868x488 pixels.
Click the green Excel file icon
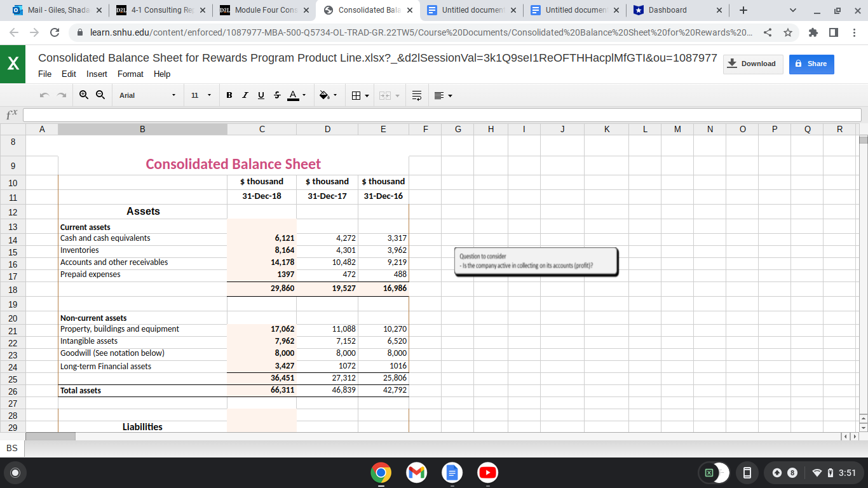(x=13, y=64)
